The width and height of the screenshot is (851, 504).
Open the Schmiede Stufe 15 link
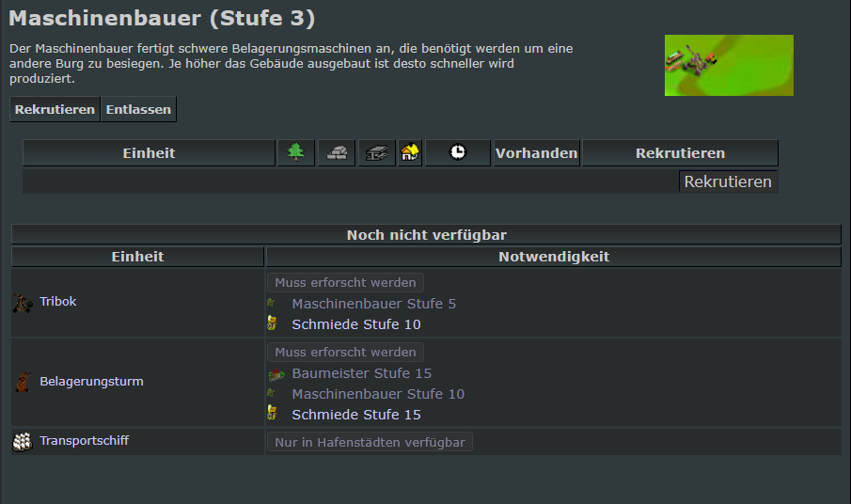pyautogui.click(x=355, y=415)
